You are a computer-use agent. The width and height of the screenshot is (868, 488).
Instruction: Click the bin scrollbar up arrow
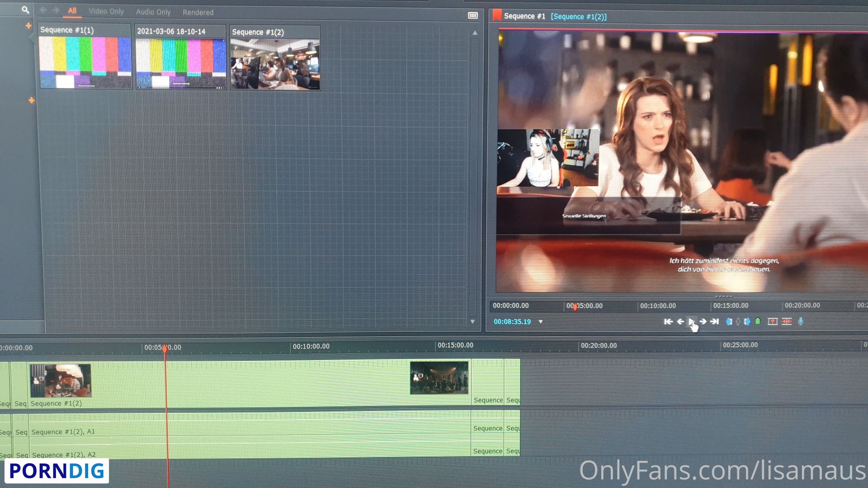tap(475, 33)
